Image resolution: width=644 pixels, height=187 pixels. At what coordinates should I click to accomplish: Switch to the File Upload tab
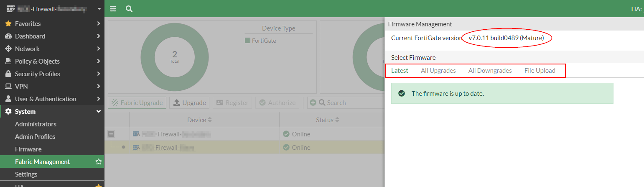[540, 70]
